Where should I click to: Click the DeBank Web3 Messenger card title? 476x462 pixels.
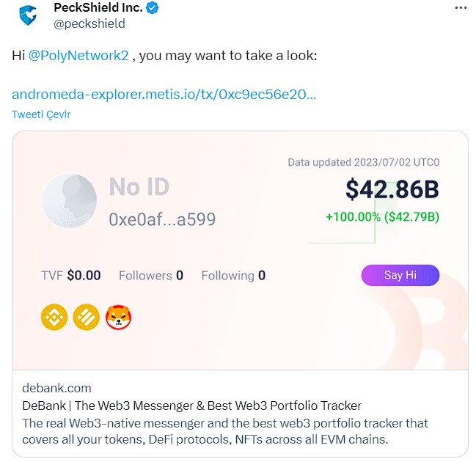click(x=191, y=406)
